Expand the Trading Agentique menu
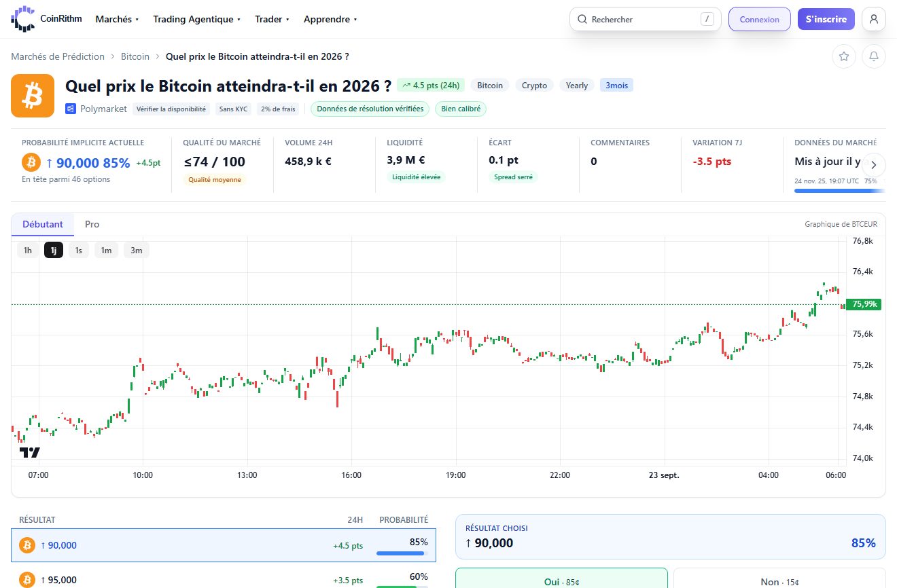This screenshot has height=588, width=897. click(x=197, y=19)
